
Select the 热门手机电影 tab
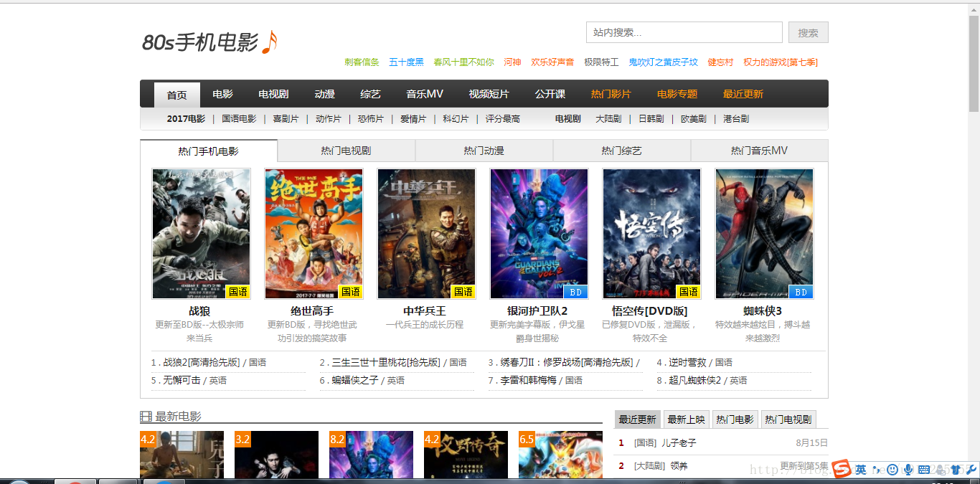[208, 151]
